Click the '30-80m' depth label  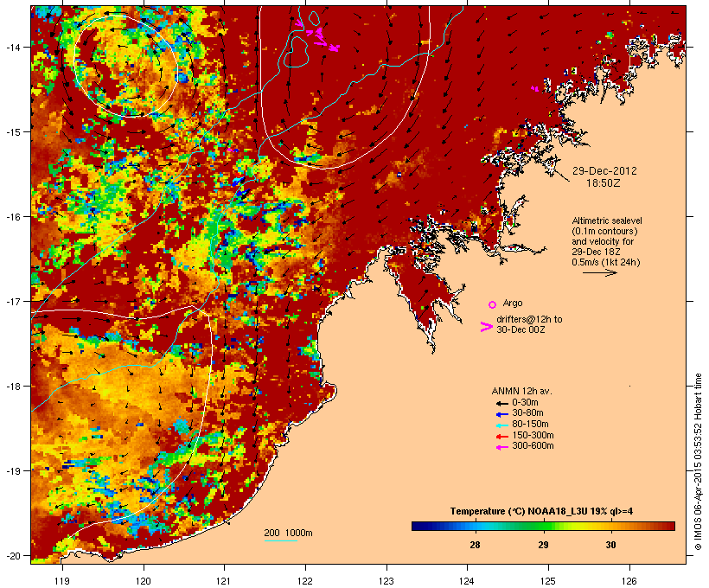pyautogui.click(x=527, y=413)
